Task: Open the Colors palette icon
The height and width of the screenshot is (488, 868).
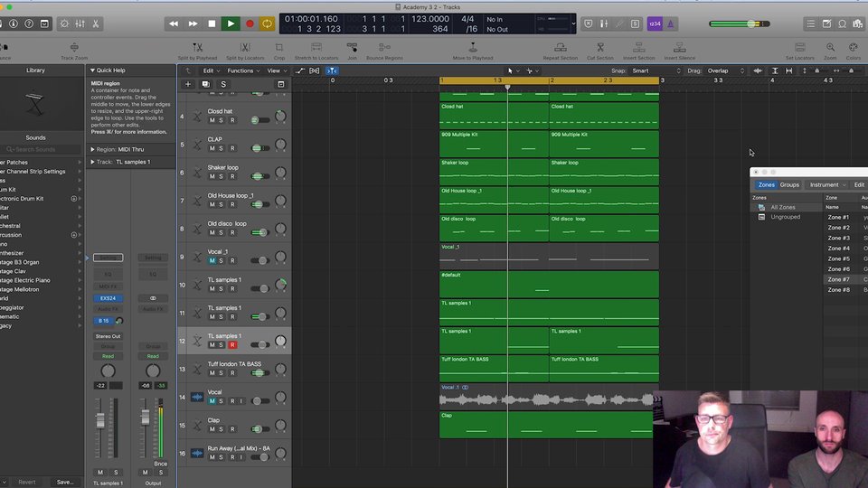Action: click(x=854, y=48)
